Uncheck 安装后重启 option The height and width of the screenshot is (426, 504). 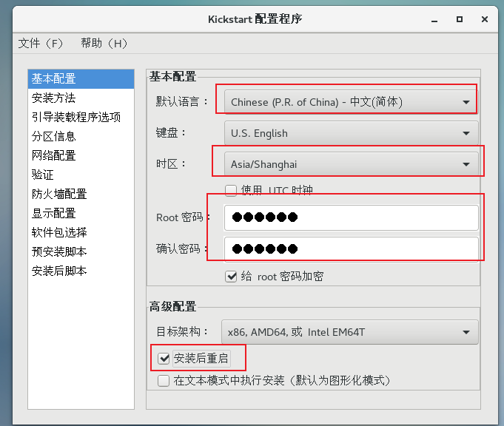164,358
